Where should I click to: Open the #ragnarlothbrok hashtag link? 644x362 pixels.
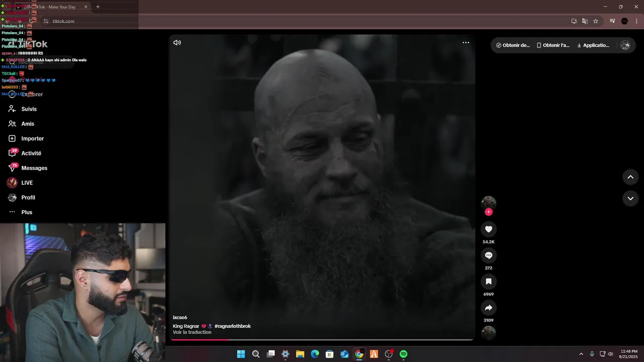tap(232, 326)
